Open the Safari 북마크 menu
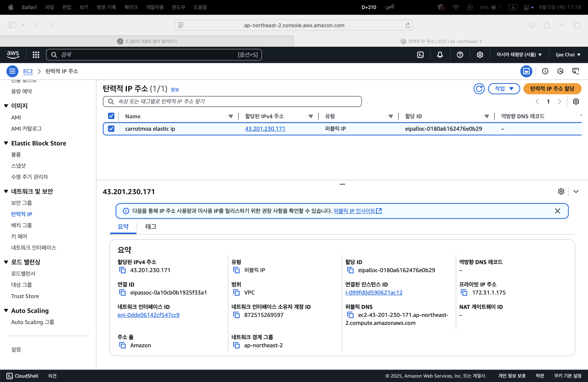The image size is (588, 382). coord(131,7)
